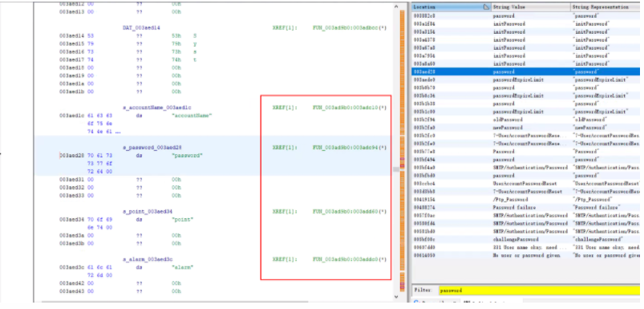This screenshot has height=309, width=644.
Task: Select passwordExpireLimit row at 003b1c00
Action: pos(526,112)
